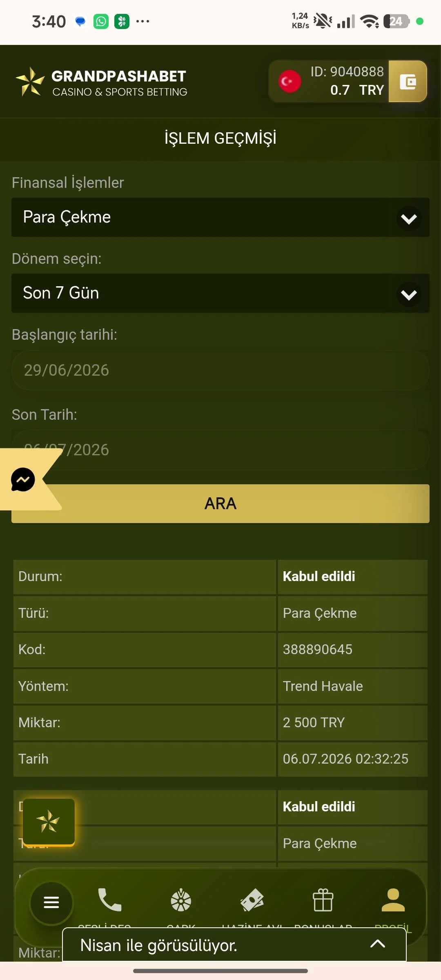Open the bonuses gift box icon

click(323, 900)
